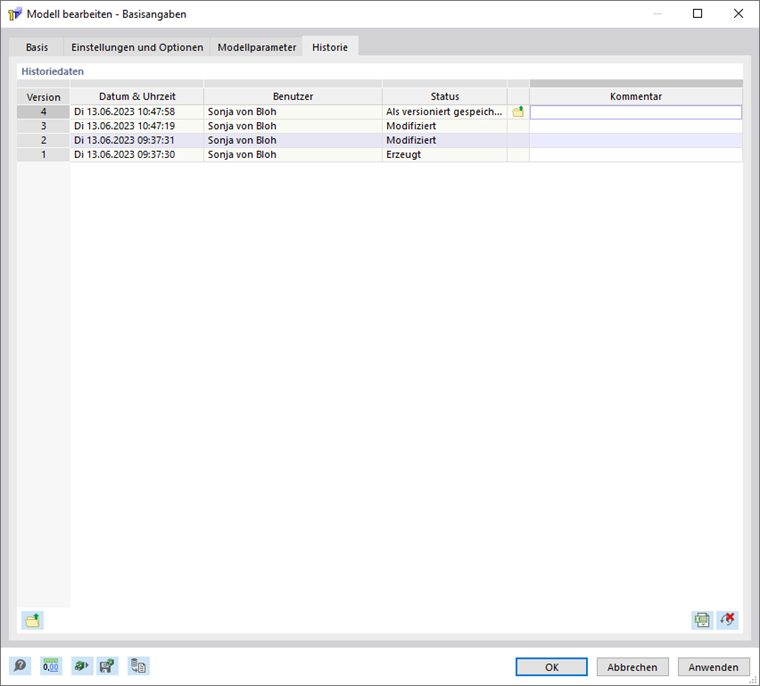
Task: Close the Modell bearbeiten dialog
Action: tap(738, 14)
